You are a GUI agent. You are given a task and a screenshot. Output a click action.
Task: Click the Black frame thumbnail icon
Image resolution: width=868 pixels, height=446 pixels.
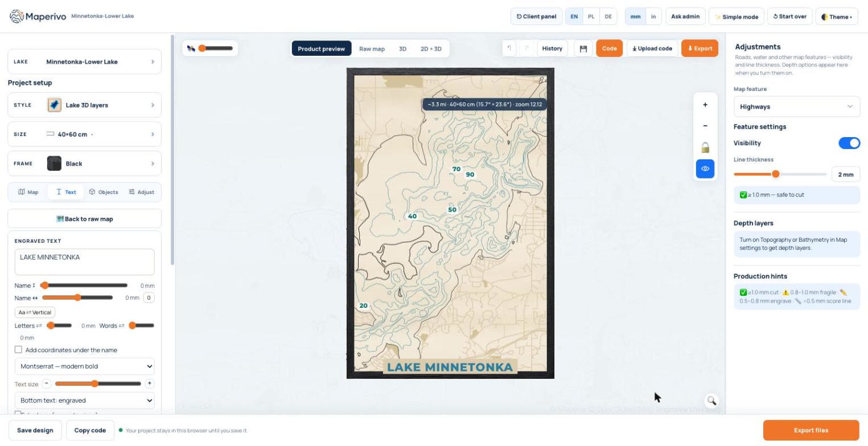[54, 164]
